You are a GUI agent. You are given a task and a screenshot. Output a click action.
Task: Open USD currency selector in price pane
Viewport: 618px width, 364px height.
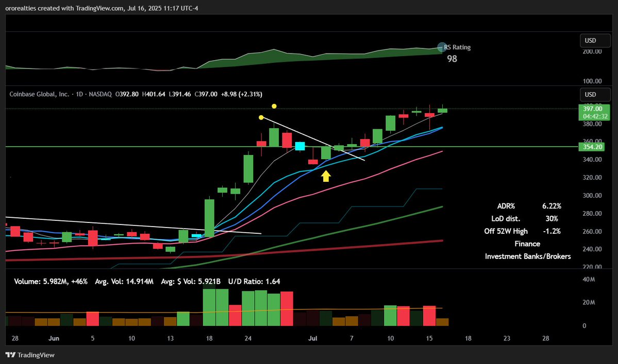595,94
